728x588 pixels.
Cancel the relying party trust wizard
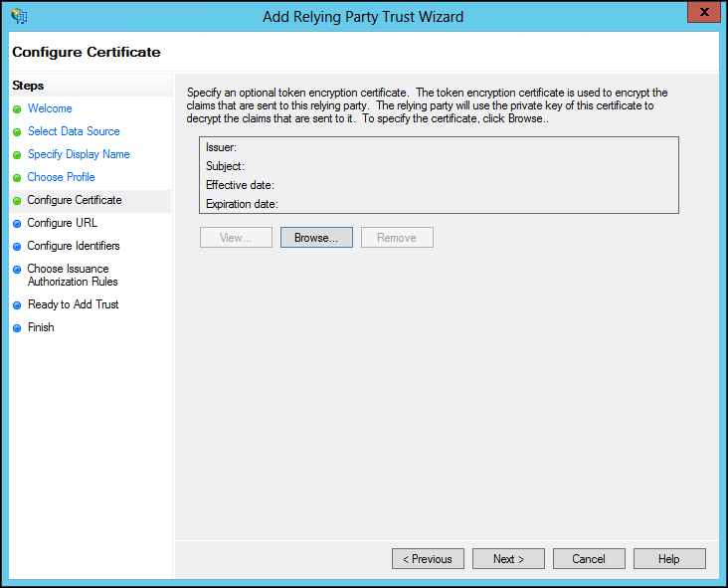click(589, 559)
